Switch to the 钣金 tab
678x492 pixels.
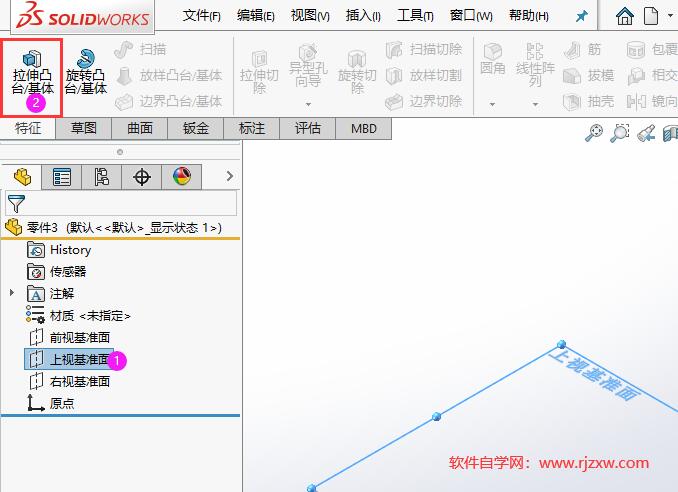pos(195,128)
